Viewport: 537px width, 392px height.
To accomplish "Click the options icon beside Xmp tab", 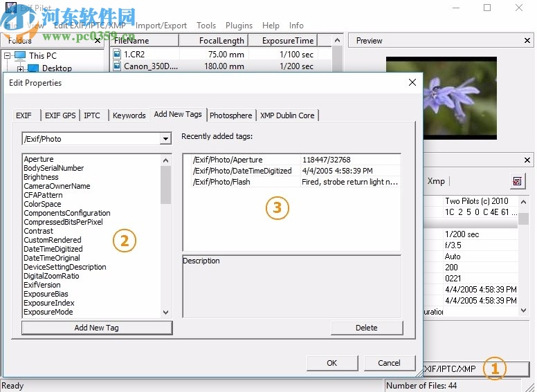I will pyautogui.click(x=517, y=181).
